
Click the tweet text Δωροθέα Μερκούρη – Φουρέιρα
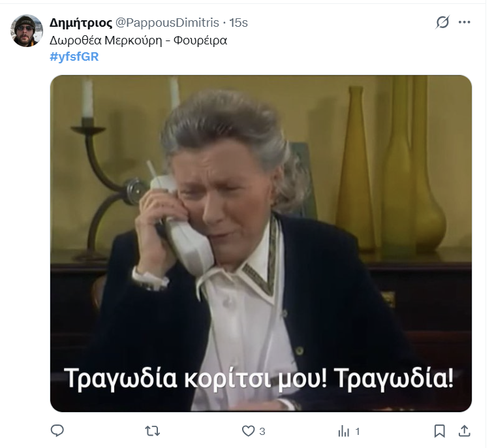pos(138,40)
